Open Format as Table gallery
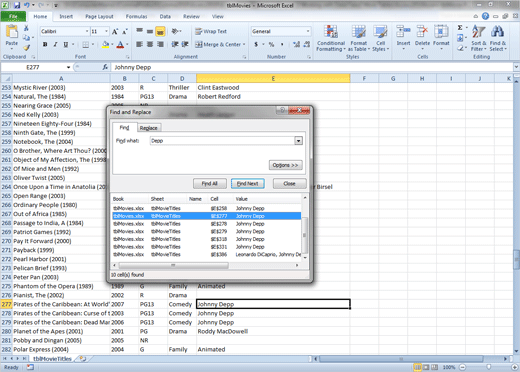 pyautogui.click(x=359, y=38)
